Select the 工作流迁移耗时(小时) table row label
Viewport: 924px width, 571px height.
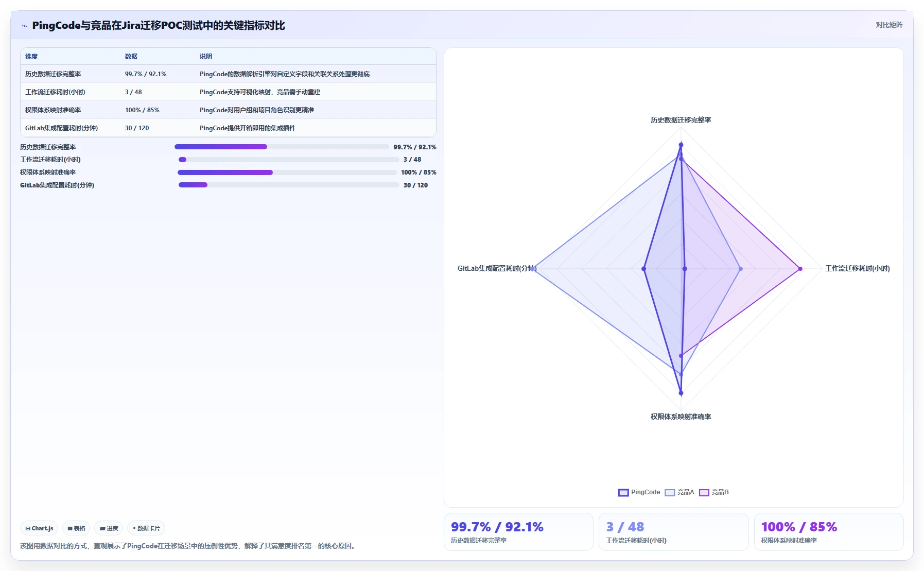[x=55, y=92]
